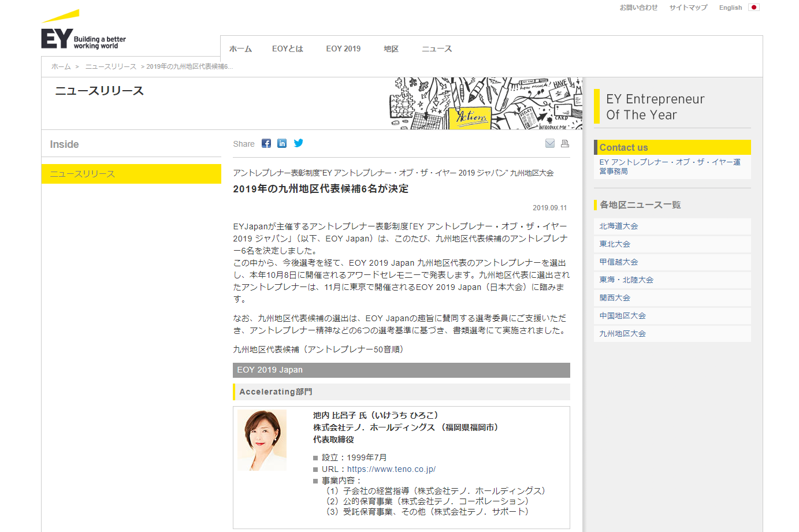Click 株式会社テノ．ホールディングス company line
The height and width of the screenshot is (532, 799).
406,427
